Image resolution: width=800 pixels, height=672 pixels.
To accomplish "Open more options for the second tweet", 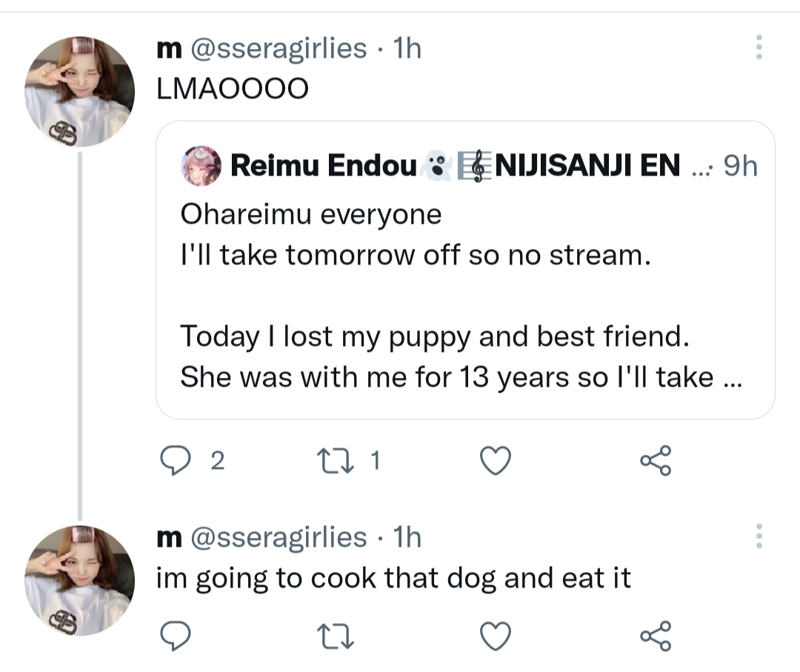I will coord(759,536).
